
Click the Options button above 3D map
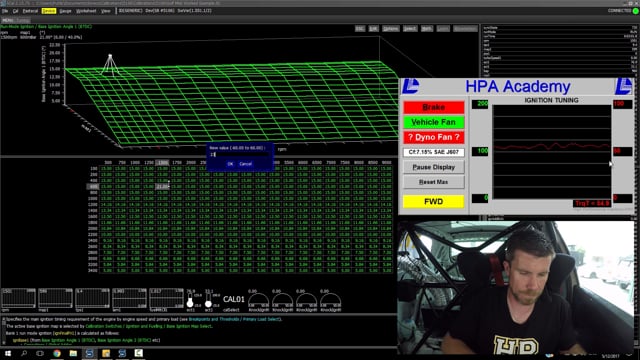(x=391, y=29)
